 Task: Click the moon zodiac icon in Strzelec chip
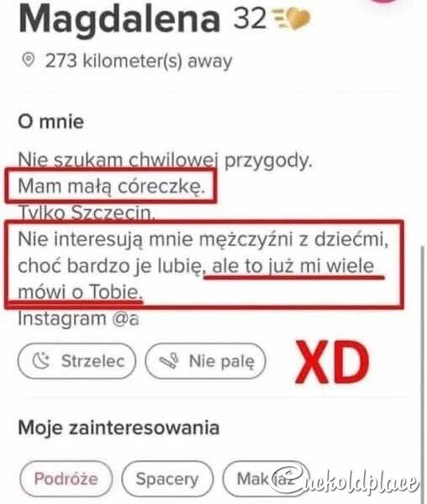click(41, 360)
